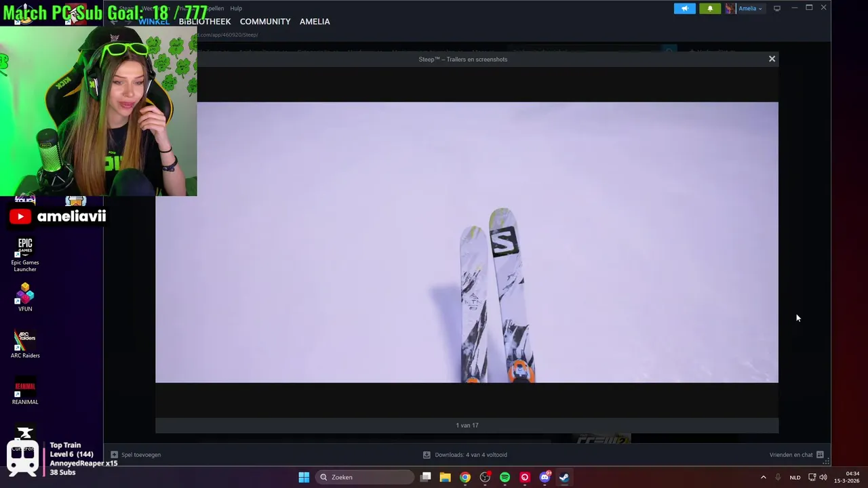Screen dimensions: 868x488
Task: Open OBS Studio from taskbar
Action: point(485,477)
